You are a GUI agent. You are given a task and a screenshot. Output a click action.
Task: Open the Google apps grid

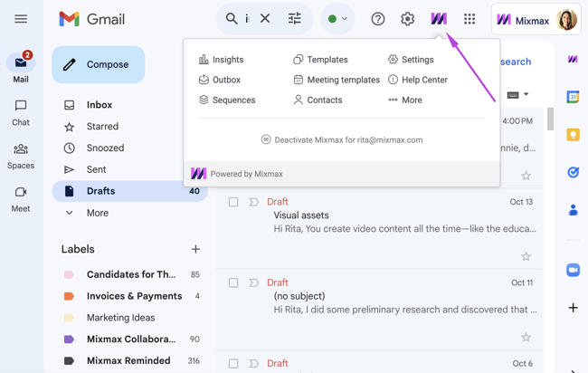tap(469, 19)
